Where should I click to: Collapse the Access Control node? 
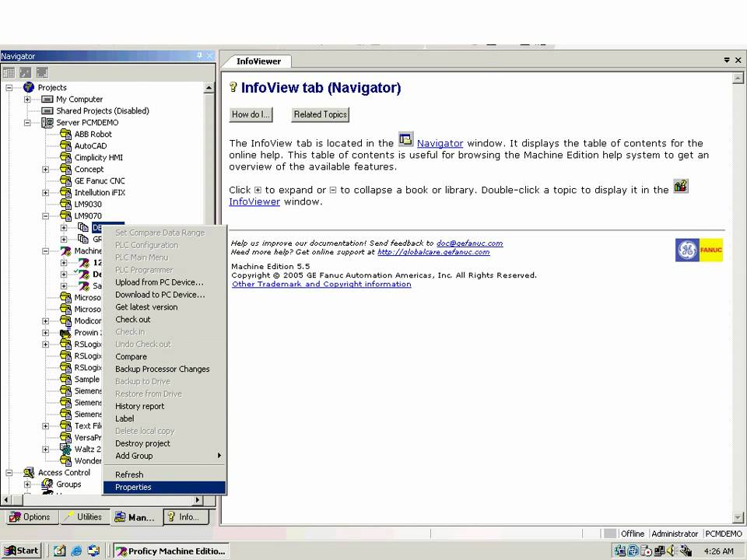click(x=9, y=472)
